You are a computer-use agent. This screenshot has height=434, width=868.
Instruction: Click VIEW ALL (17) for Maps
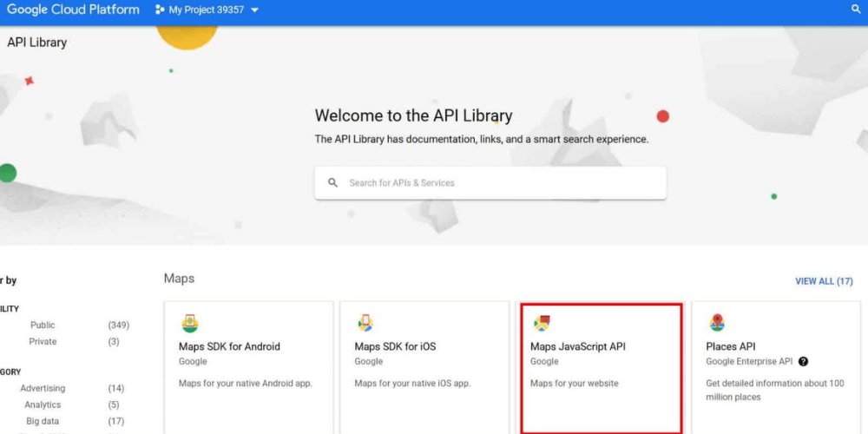click(x=824, y=281)
